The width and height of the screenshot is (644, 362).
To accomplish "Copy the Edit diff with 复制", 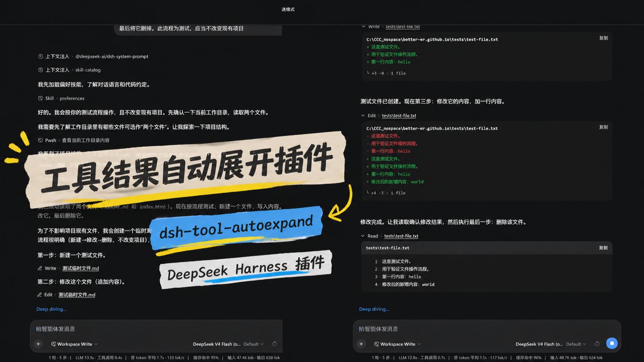I will 604,127.
